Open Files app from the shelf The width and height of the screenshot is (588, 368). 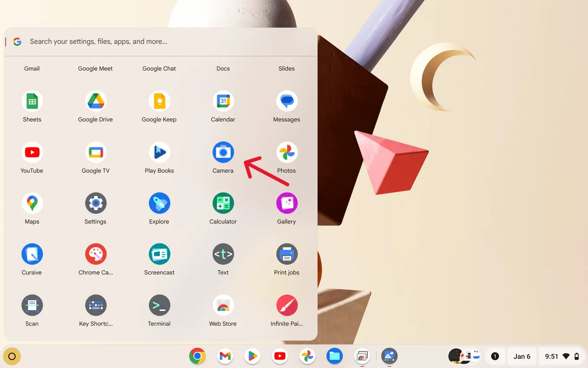coord(335,356)
